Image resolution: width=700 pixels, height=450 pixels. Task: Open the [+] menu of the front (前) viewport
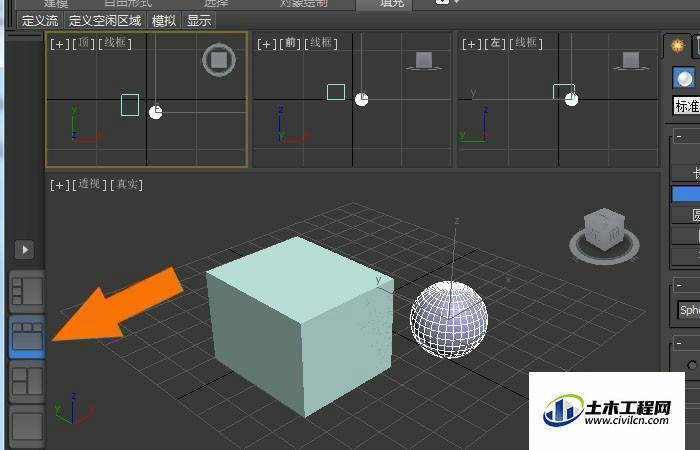tap(267, 44)
